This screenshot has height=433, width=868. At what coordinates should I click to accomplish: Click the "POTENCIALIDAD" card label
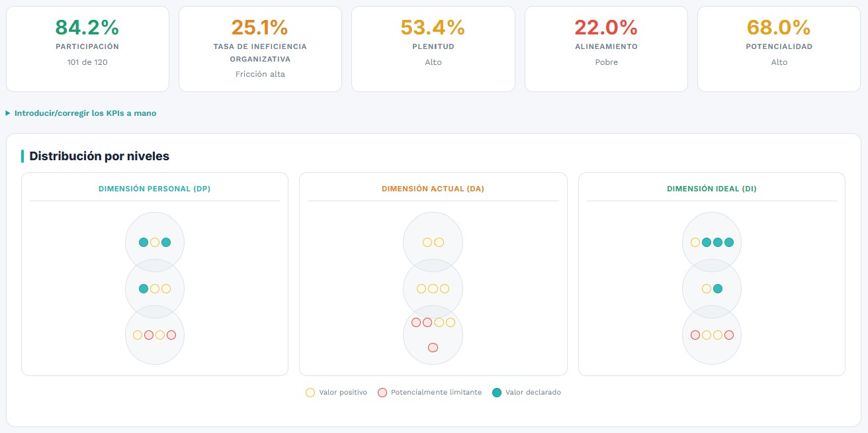(779, 47)
